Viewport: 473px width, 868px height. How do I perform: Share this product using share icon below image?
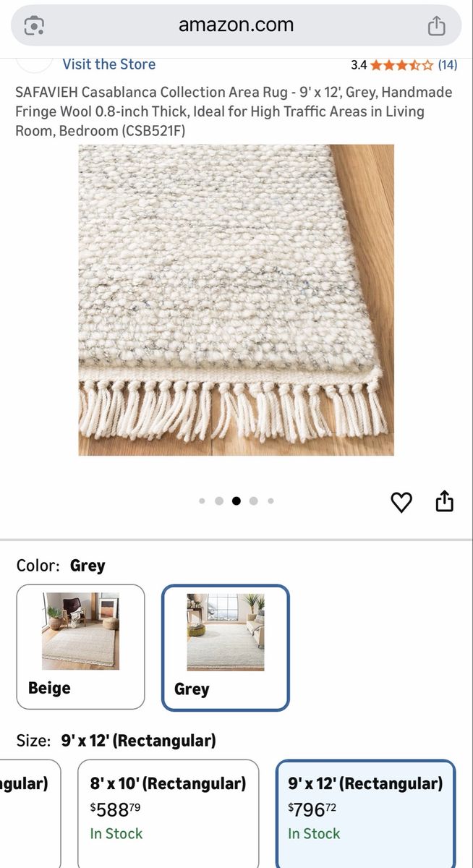444,501
